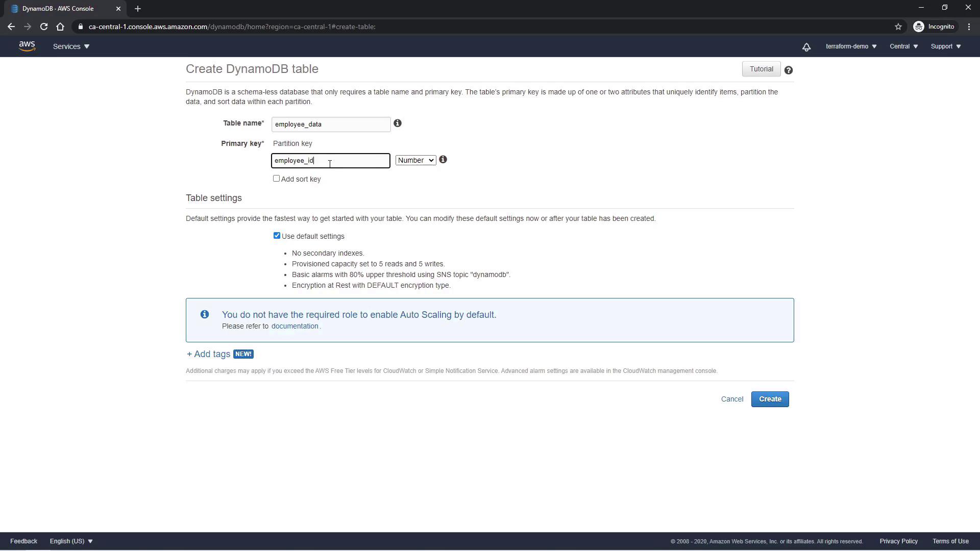Screen dimensions: 980x551
Task: Open the terraform-demo account menu
Action: [x=851, y=46]
